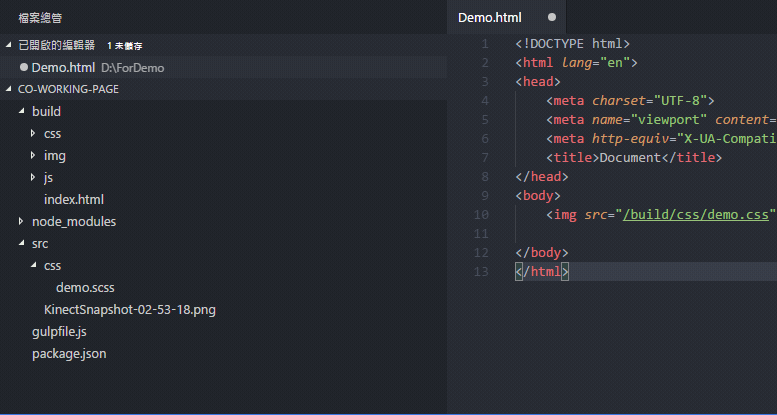Expand the js folder arrow
The image size is (777, 415).
(x=33, y=177)
